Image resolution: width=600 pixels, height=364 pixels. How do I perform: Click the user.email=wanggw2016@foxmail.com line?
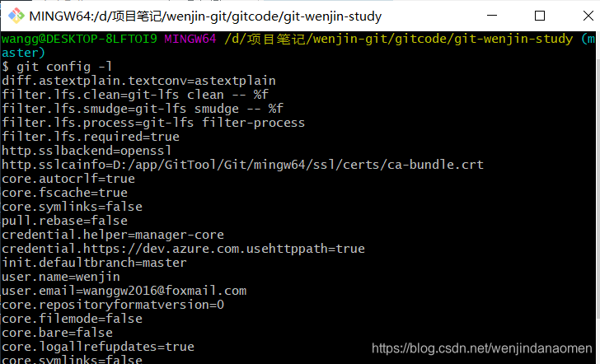coord(124,291)
